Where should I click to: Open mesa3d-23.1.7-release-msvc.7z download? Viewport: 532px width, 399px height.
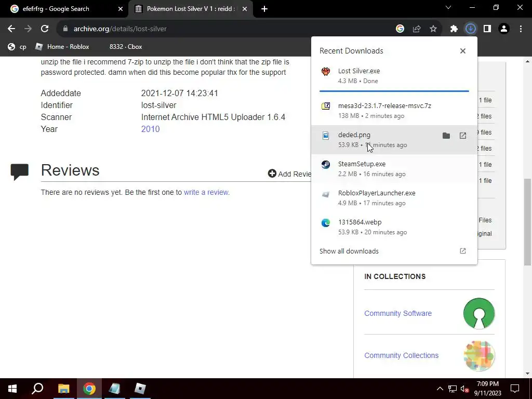(x=394, y=111)
